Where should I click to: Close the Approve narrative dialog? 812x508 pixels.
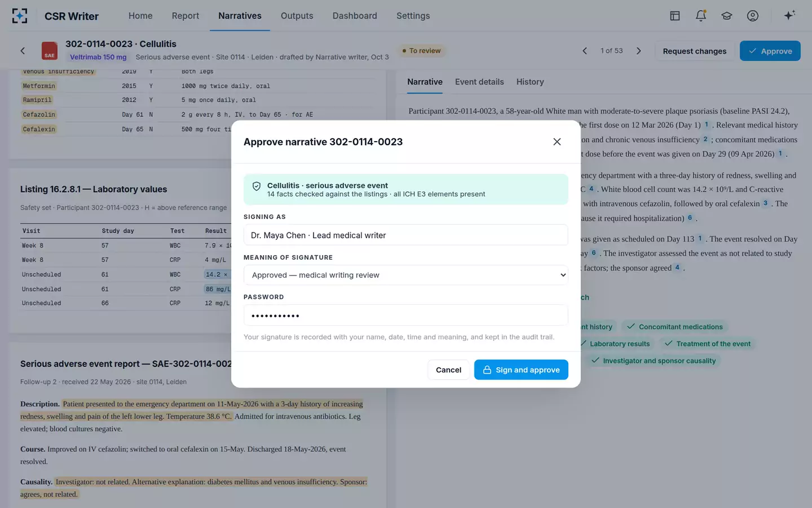557,142
